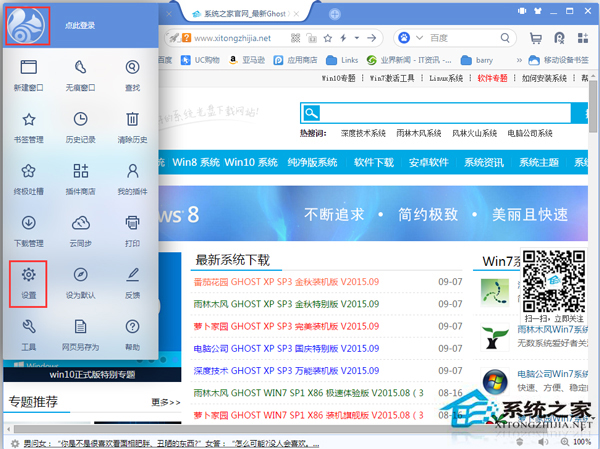Click the UC browser squirrel avatar
600x449 pixels.
tap(27, 26)
